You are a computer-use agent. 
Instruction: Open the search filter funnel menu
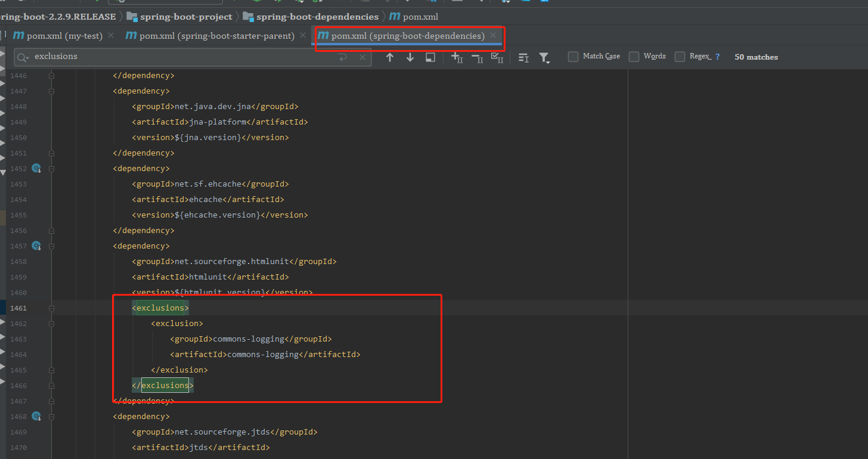(x=544, y=57)
